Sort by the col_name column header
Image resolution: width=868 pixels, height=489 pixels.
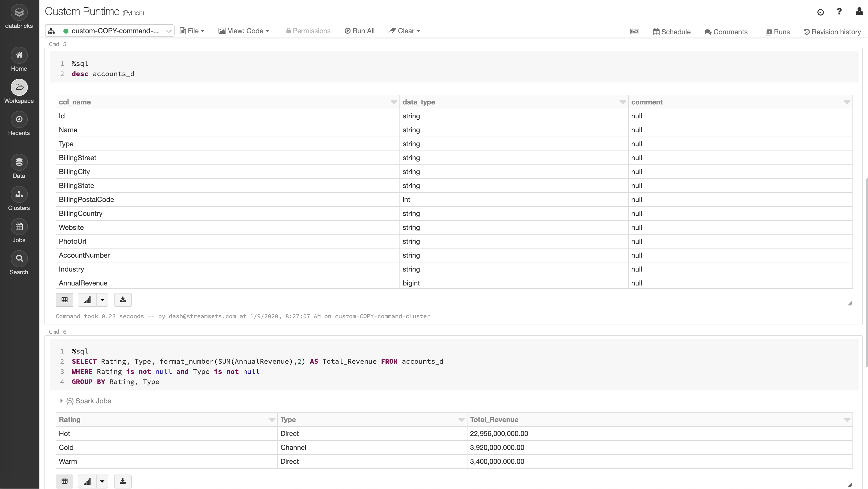pyautogui.click(x=75, y=102)
